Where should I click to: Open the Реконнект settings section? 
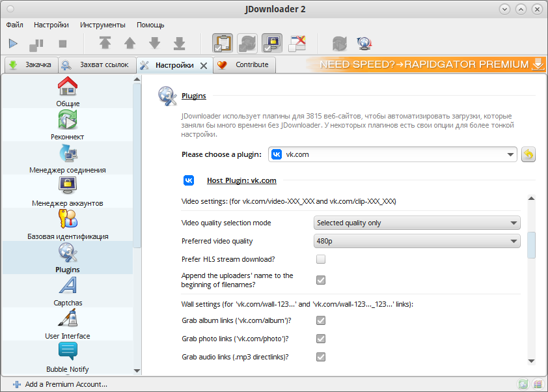click(68, 125)
